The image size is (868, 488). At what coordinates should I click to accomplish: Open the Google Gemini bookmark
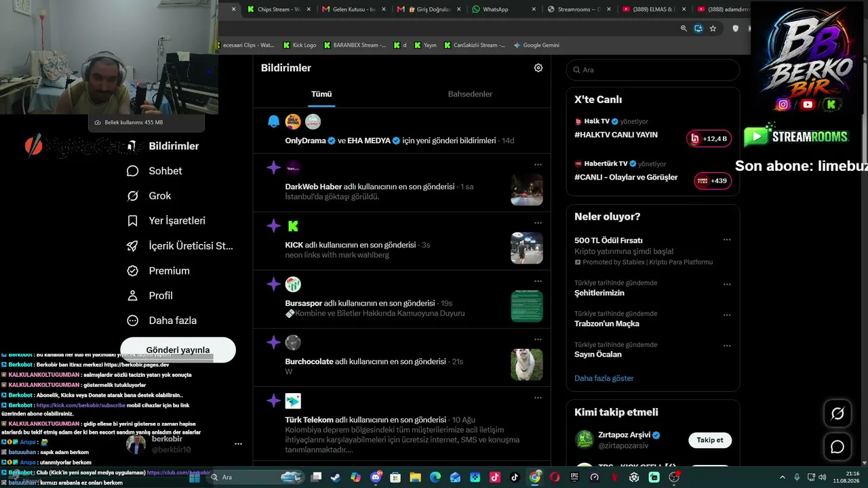click(x=536, y=45)
